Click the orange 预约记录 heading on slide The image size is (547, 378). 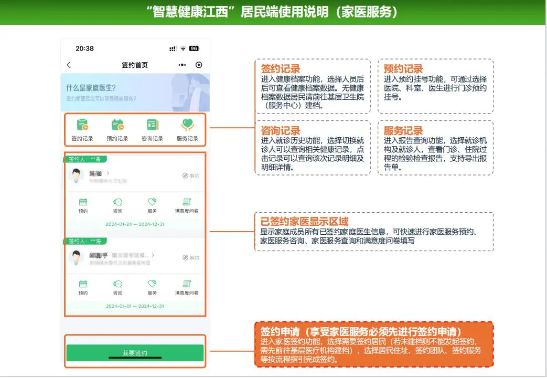(403, 68)
